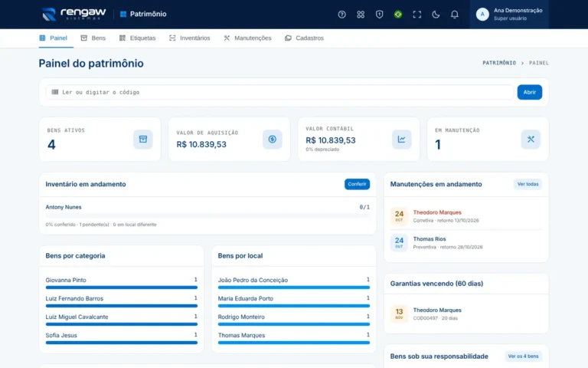Select Luiz Miguel Cavalcante category row
588x368 pixels.
click(x=122, y=320)
